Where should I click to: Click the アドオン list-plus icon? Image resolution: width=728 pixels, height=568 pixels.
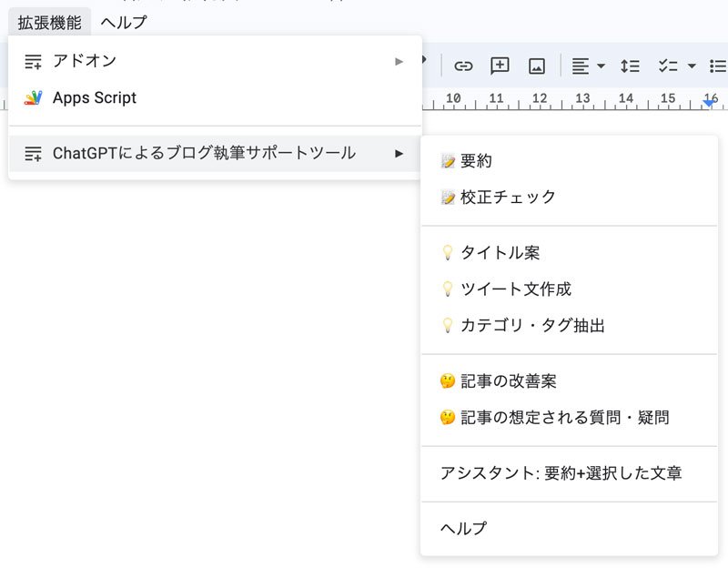pos(33,61)
